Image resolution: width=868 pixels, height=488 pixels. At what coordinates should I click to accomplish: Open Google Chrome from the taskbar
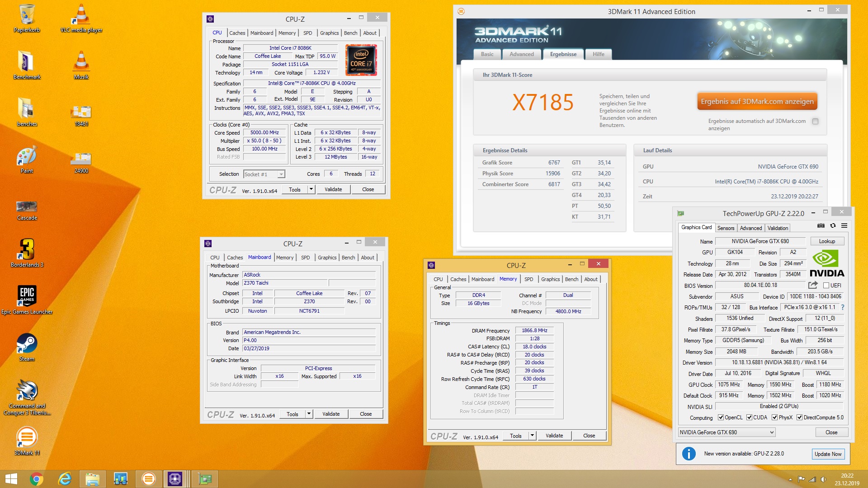(x=37, y=479)
